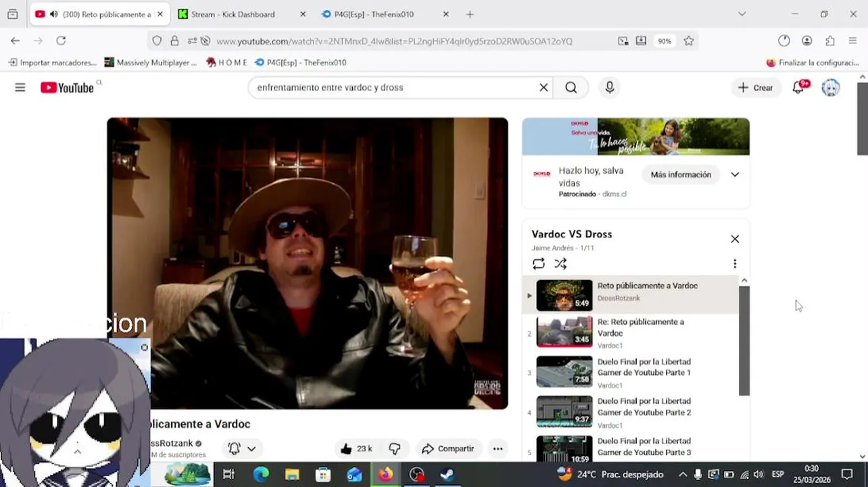Open the account avatar menu
Image resolution: width=868 pixels, height=487 pixels.
[831, 87]
